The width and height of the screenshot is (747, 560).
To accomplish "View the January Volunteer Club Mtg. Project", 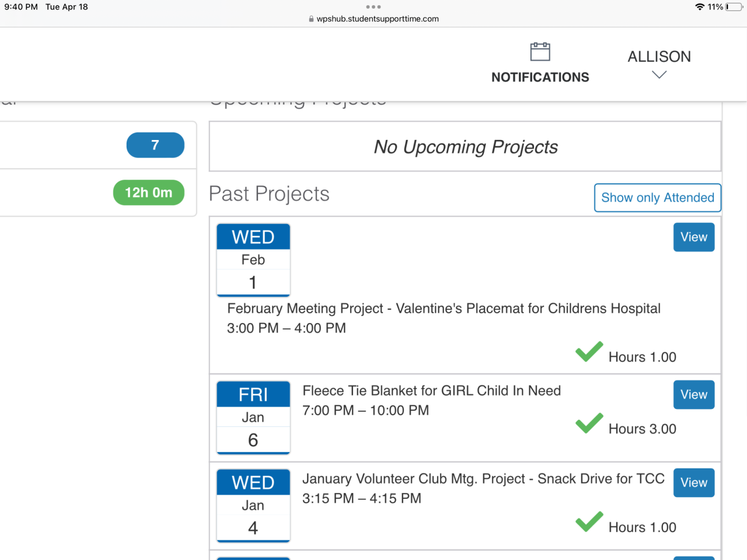I will coord(693,483).
